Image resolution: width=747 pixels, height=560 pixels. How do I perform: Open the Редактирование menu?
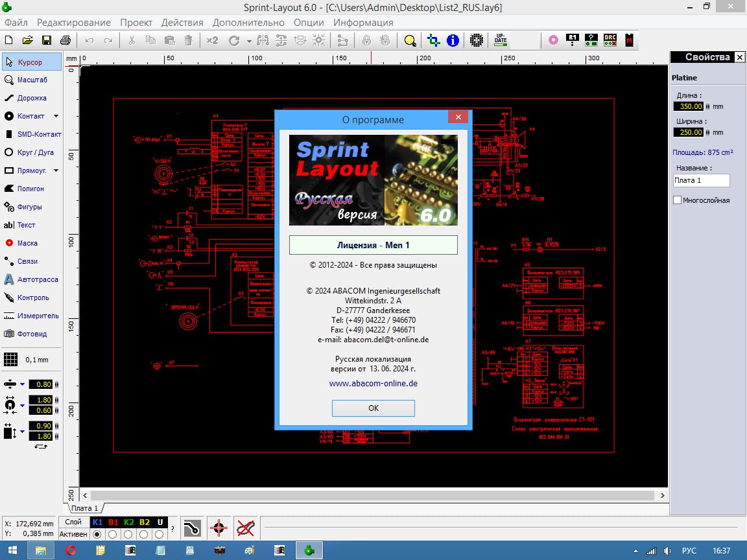tap(74, 23)
